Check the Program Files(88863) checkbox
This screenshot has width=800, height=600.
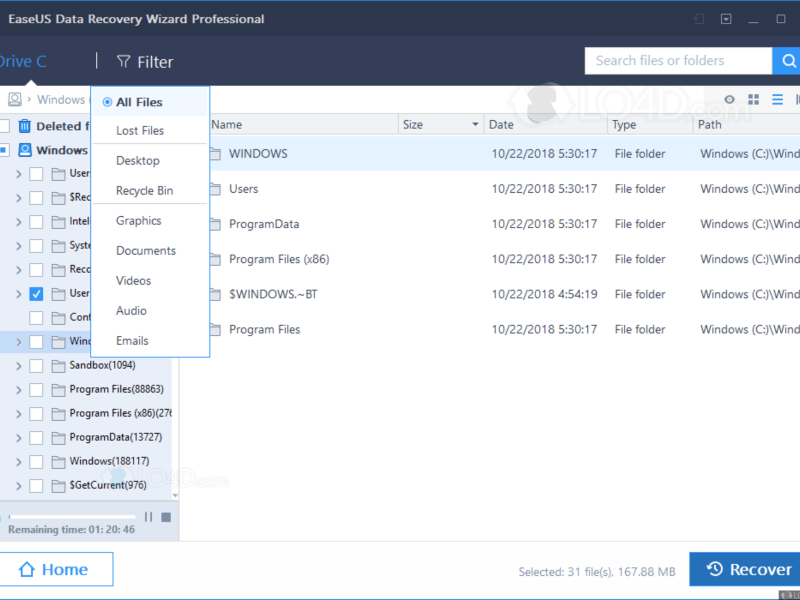pyautogui.click(x=36, y=390)
